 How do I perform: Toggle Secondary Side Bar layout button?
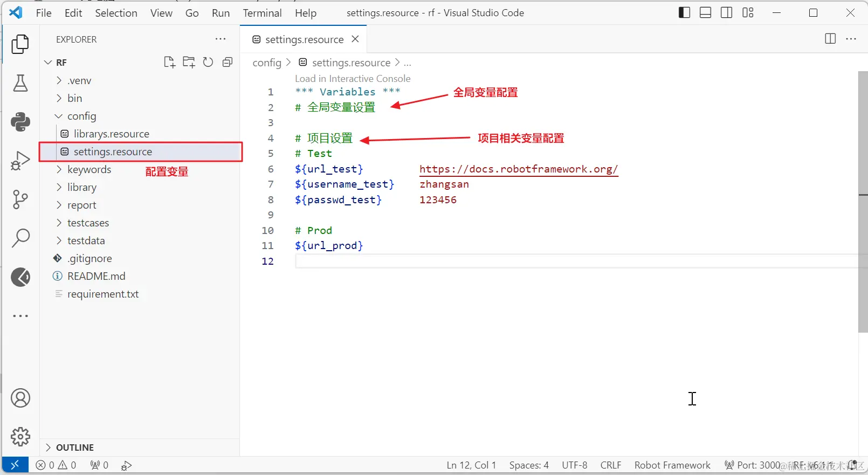tap(727, 12)
